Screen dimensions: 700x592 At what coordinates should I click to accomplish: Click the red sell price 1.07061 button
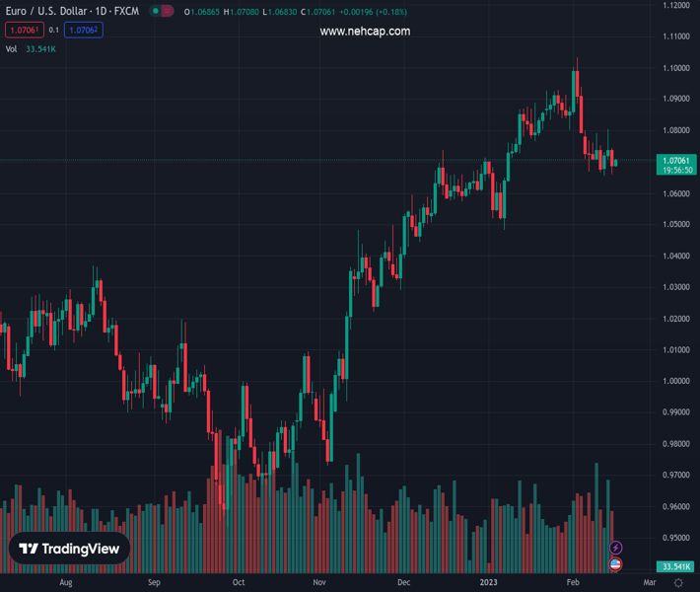[23, 31]
